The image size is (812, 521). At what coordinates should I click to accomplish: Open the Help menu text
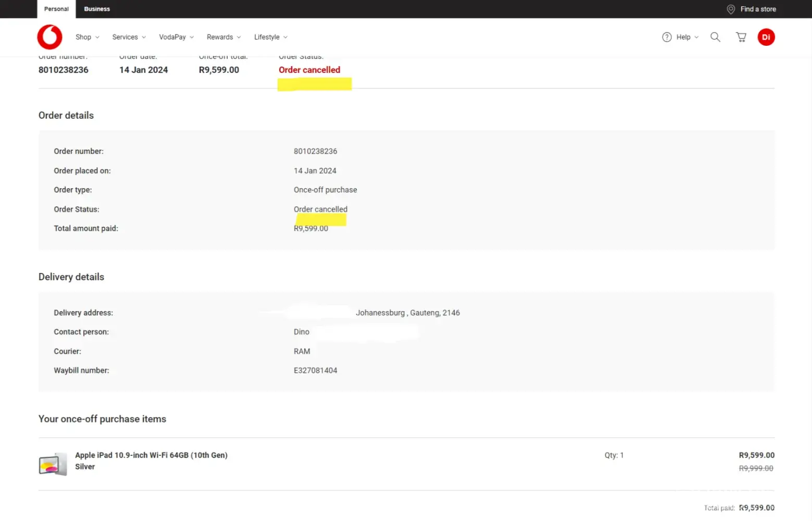tap(683, 37)
